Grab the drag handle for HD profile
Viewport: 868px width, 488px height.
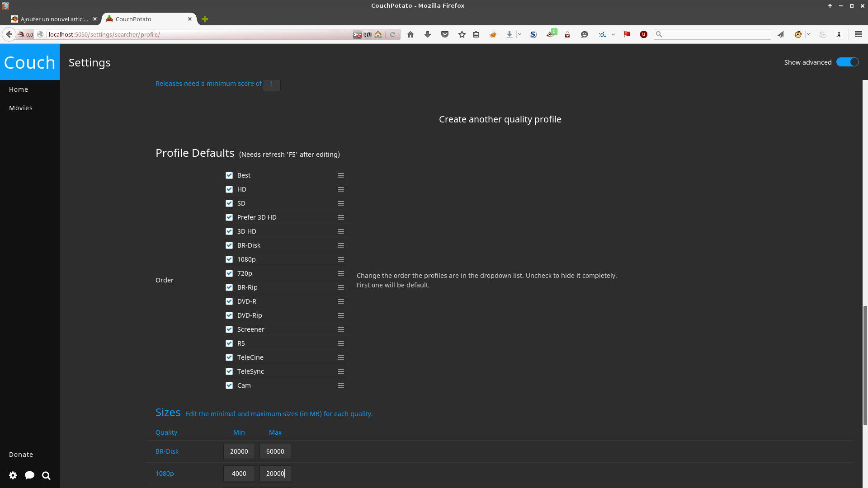pos(341,189)
